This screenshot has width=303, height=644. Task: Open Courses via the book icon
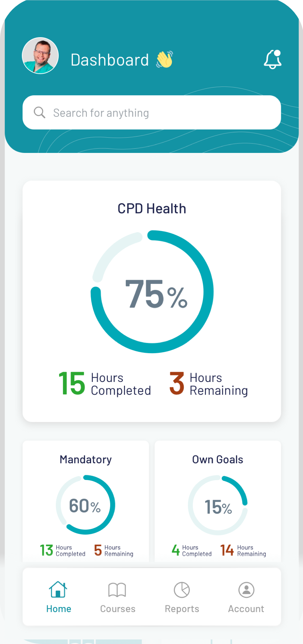(117, 590)
